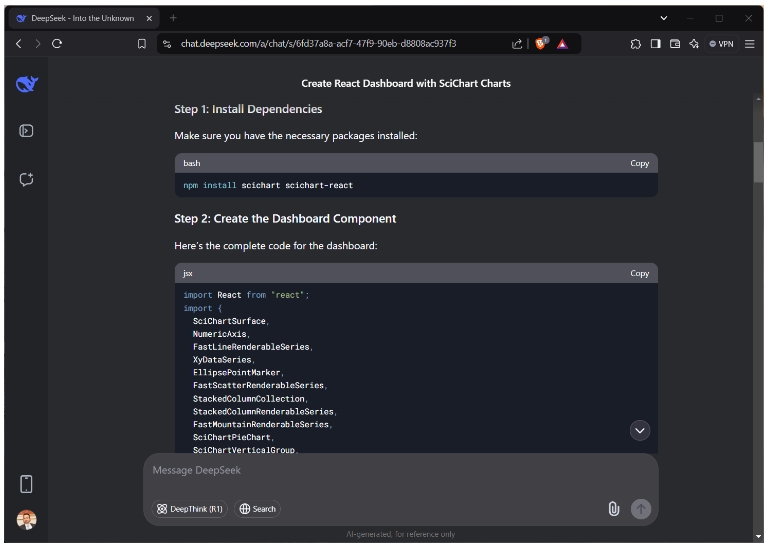The width and height of the screenshot is (771, 551).
Task: Close the DeepSeek tab
Action: [149, 18]
